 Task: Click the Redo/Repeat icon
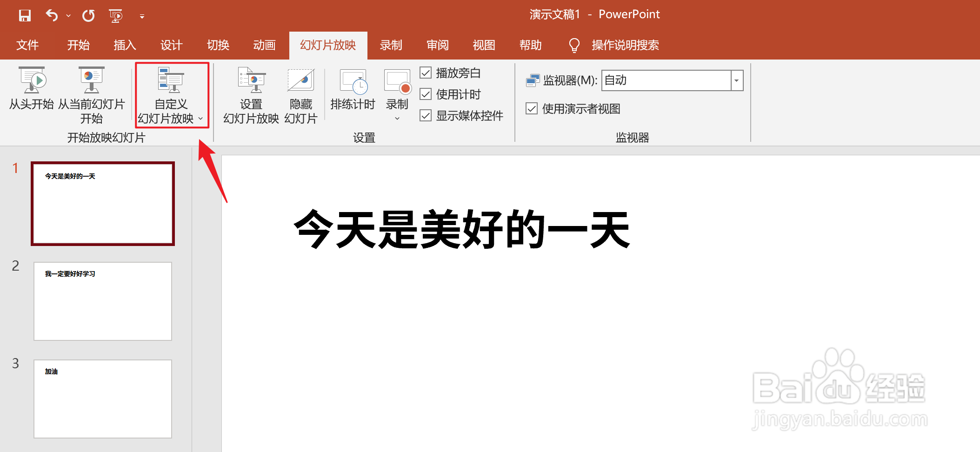(x=88, y=15)
